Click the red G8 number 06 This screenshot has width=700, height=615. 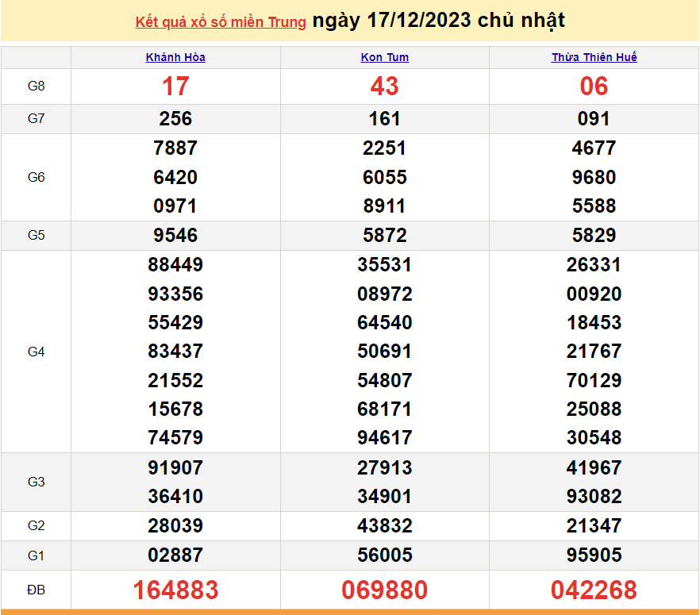click(594, 86)
